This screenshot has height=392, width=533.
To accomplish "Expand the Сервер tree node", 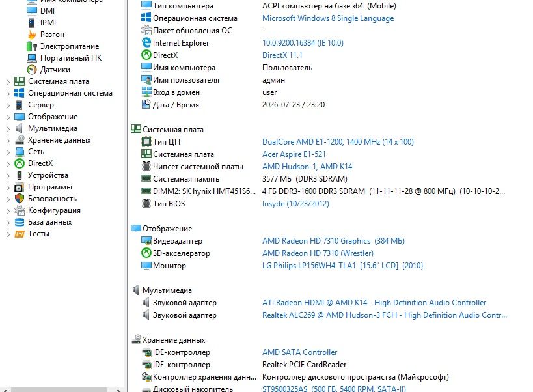I will 8,105.
